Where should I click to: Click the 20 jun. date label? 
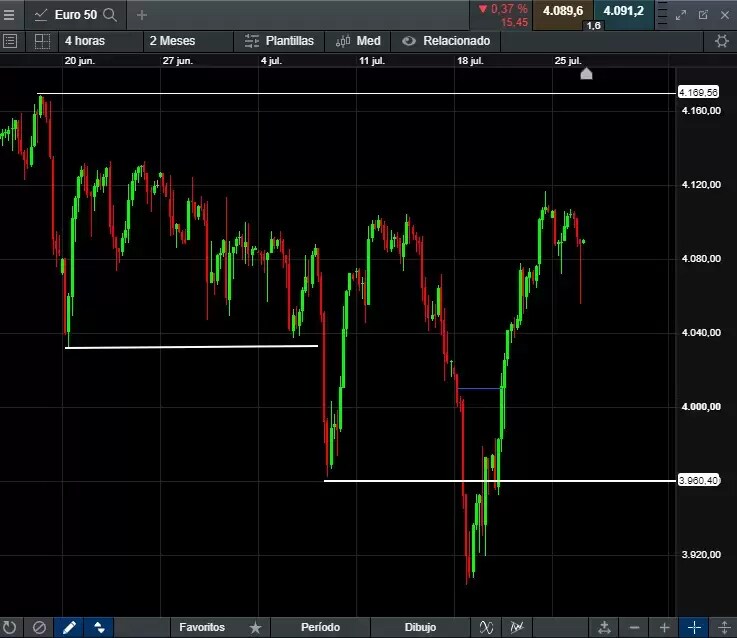pyautogui.click(x=79, y=61)
